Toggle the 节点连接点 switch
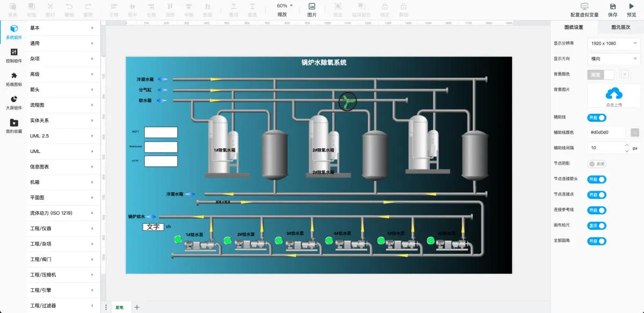644x313 pixels. [597, 195]
